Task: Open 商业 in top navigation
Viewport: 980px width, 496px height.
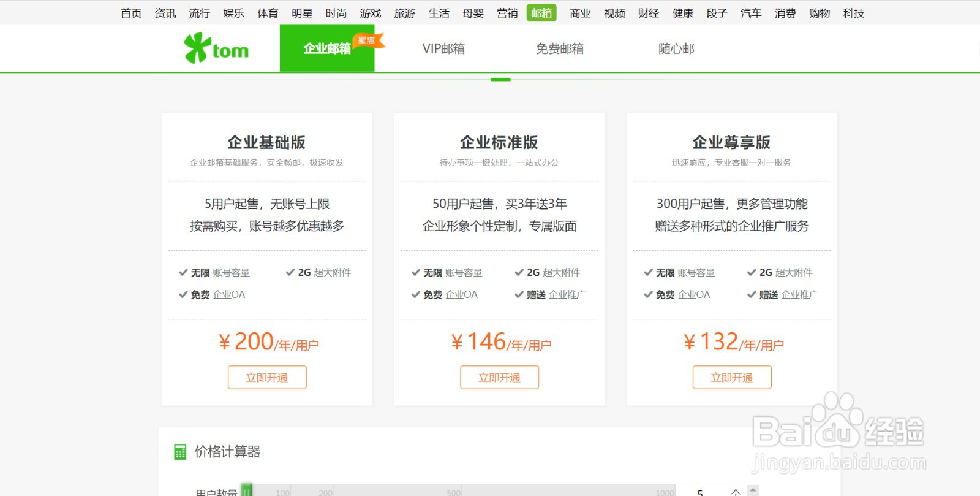Action: point(580,13)
